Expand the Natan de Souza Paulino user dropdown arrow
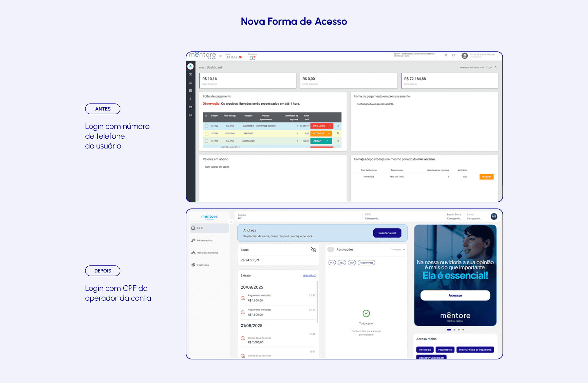 pos(498,56)
